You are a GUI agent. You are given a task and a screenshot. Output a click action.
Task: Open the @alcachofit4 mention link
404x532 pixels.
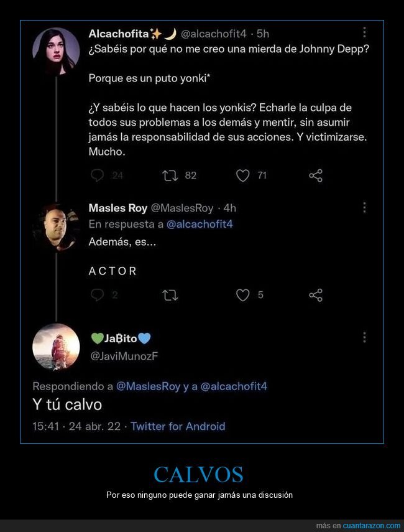(x=199, y=224)
